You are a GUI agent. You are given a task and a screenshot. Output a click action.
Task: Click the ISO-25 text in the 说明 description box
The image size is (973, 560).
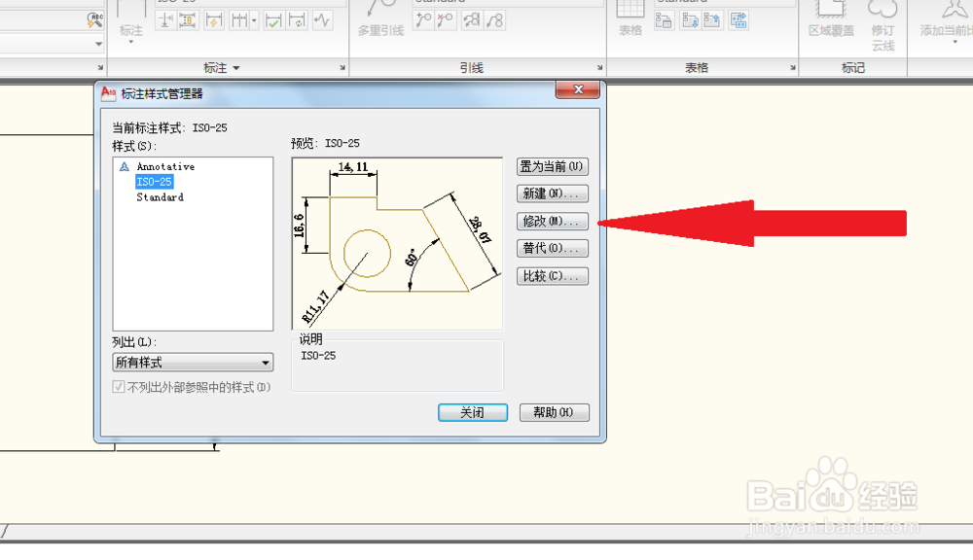click(318, 356)
